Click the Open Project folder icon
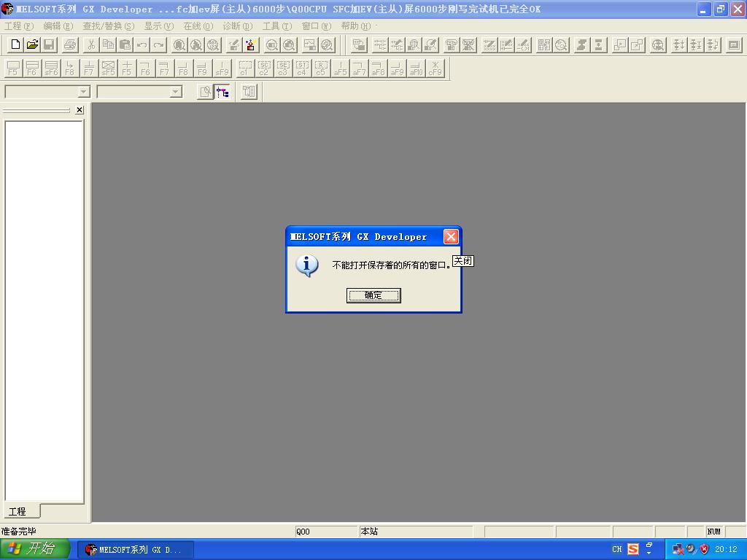 coord(32,44)
